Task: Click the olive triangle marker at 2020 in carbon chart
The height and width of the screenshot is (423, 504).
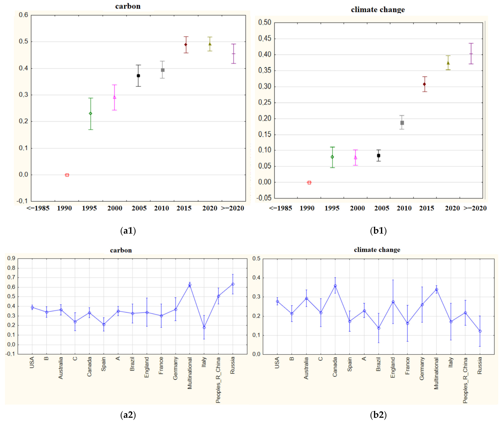Action: (x=210, y=44)
